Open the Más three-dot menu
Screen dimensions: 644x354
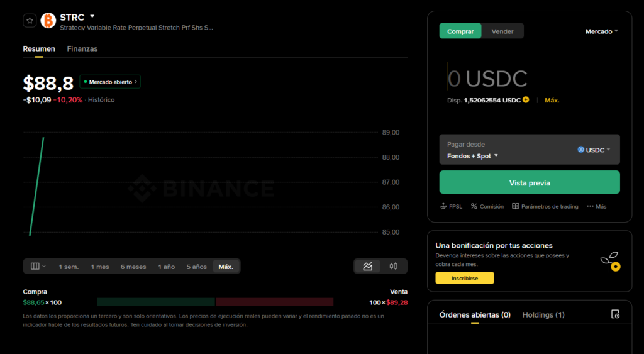pyautogui.click(x=597, y=207)
